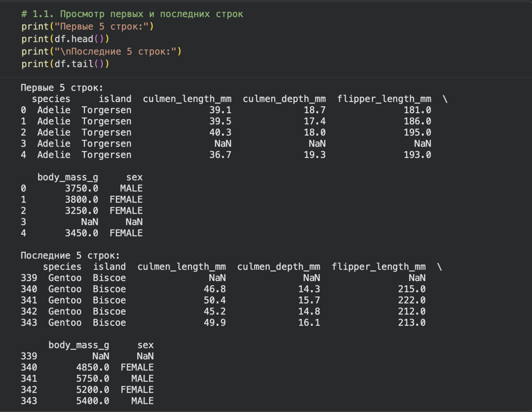Place cursor on the print(df.tail()) line
The height and width of the screenshot is (412, 532).
coord(65,64)
